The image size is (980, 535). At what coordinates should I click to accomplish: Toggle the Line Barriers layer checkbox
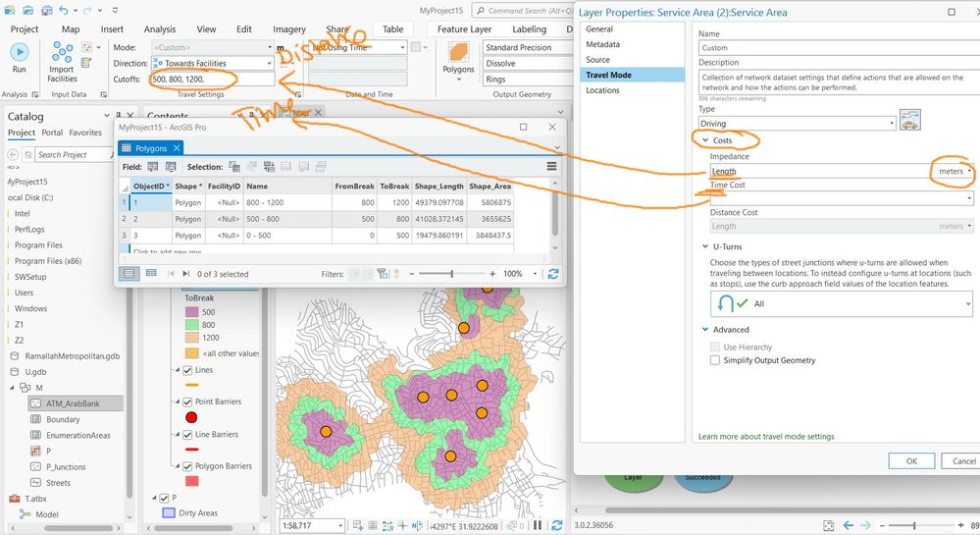pyautogui.click(x=186, y=434)
